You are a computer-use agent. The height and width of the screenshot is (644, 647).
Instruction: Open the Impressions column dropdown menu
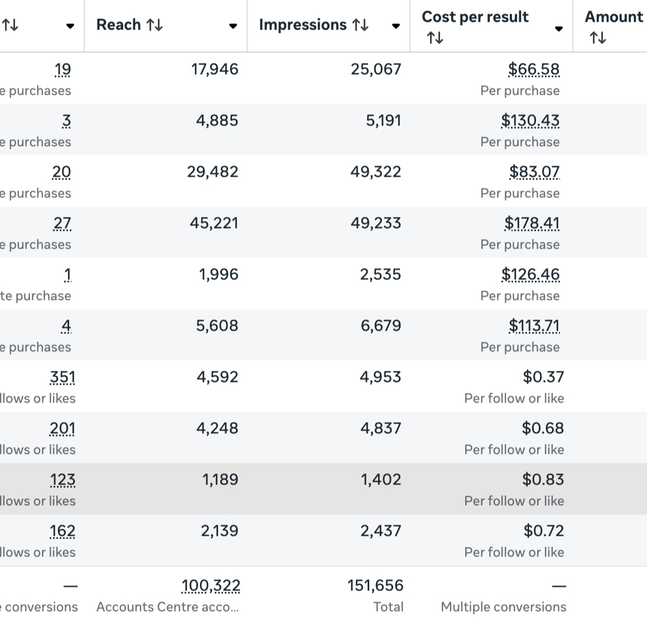point(395,26)
